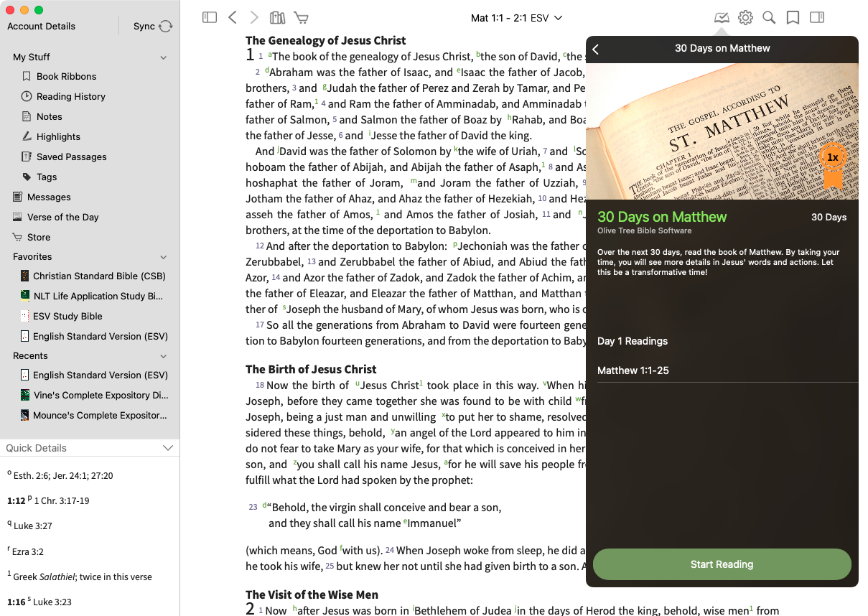The width and height of the screenshot is (868, 616).
Task: Go back from the 30 Days on Matthew panel
Action: (x=596, y=49)
